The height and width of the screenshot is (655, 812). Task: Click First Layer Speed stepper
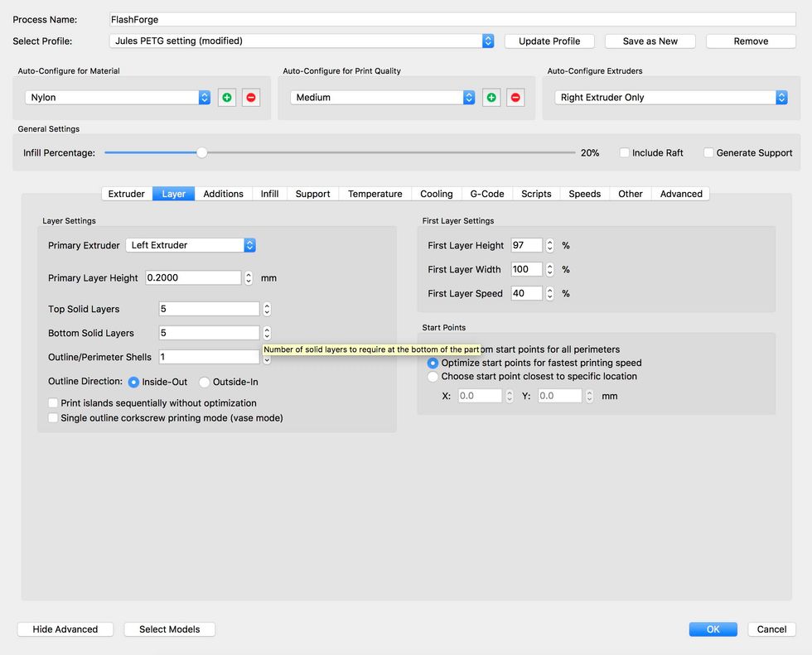(549, 293)
